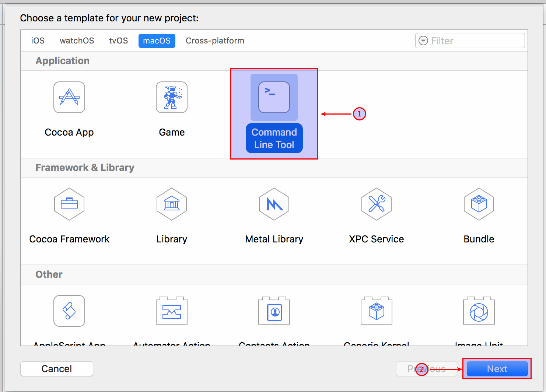This screenshot has width=546, height=392.
Task: Open the watchOS platform tab
Action: [x=77, y=41]
